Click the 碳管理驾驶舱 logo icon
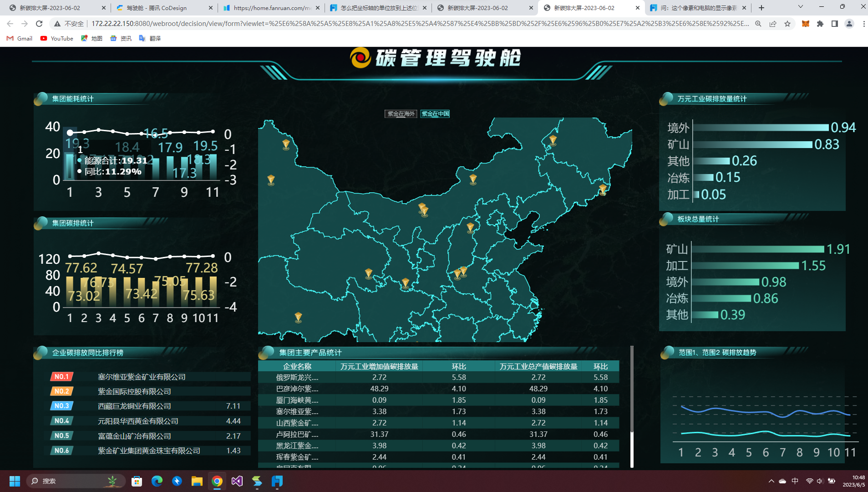Viewport: 868px width, 492px height. pyautogui.click(x=360, y=58)
